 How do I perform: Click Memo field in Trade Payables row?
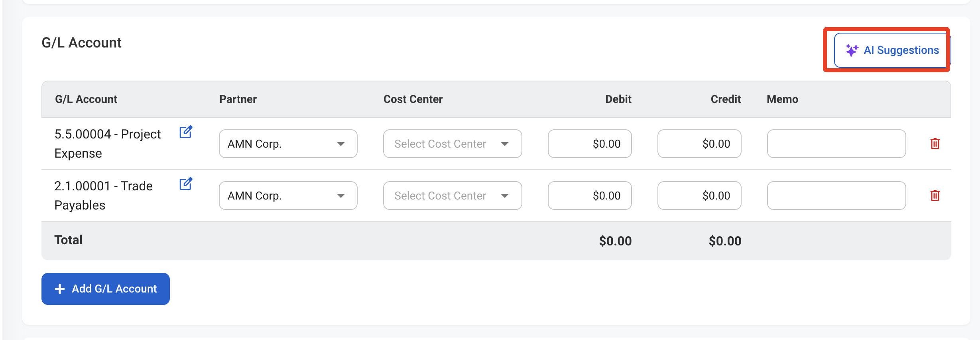[x=836, y=196]
